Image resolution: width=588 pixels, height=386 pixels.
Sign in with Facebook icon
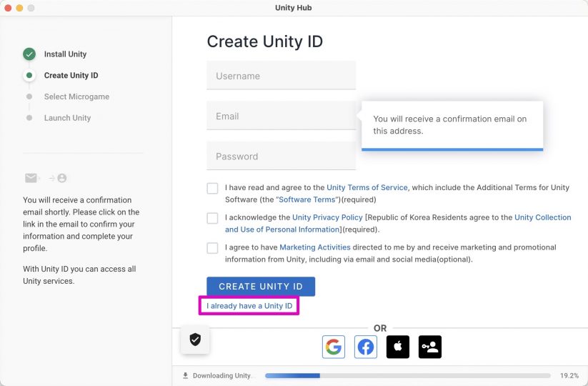(x=366, y=347)
